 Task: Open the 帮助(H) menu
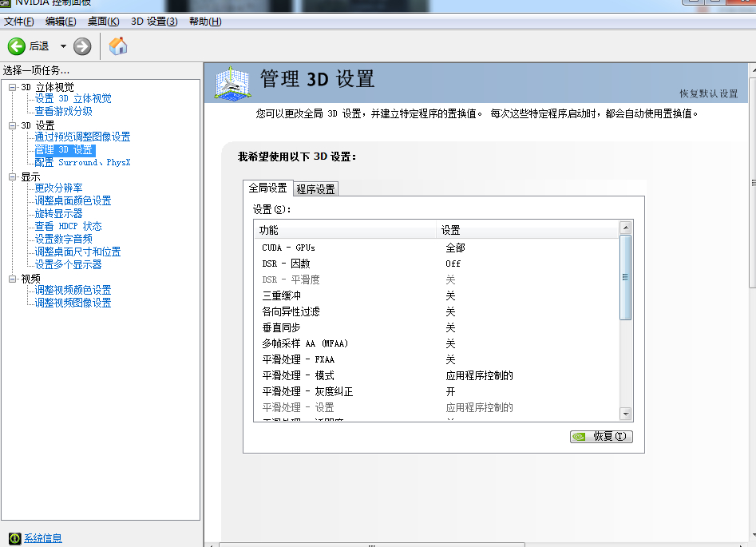click(x=205, y=22)
